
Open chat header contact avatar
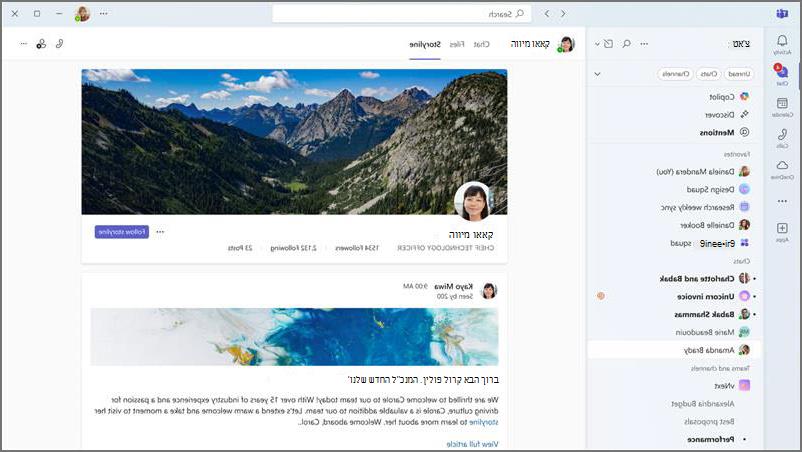pyautogui.click(x=566, y=44)
